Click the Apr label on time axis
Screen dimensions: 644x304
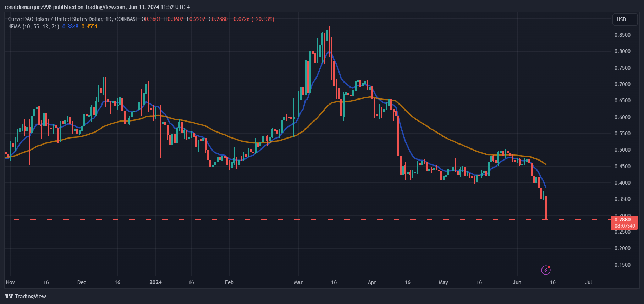[372, 282]
